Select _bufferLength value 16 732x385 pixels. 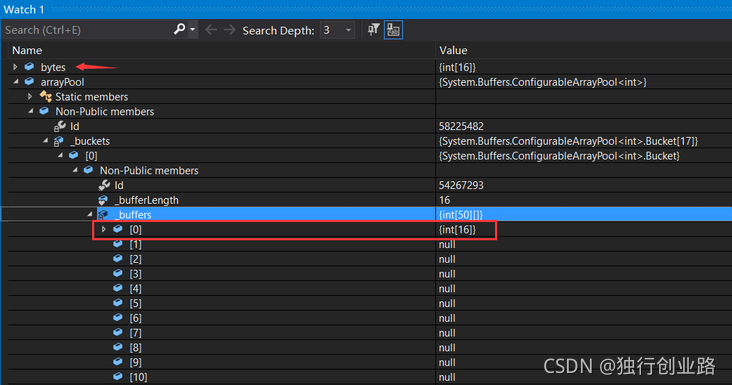coord(444,200)
